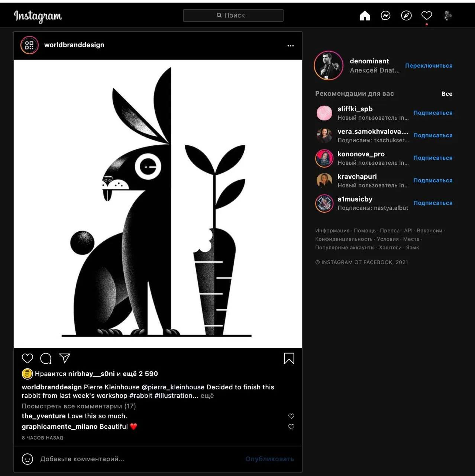The width and height of the screenshot is (475, 476).
Task: Open profile avatar in top bar
Action: click(448, 16)
